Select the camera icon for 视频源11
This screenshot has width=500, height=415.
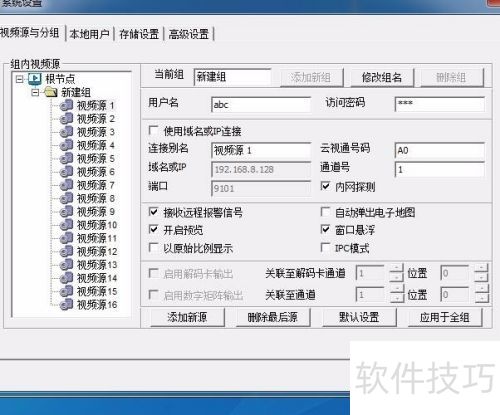coord(66,238)
